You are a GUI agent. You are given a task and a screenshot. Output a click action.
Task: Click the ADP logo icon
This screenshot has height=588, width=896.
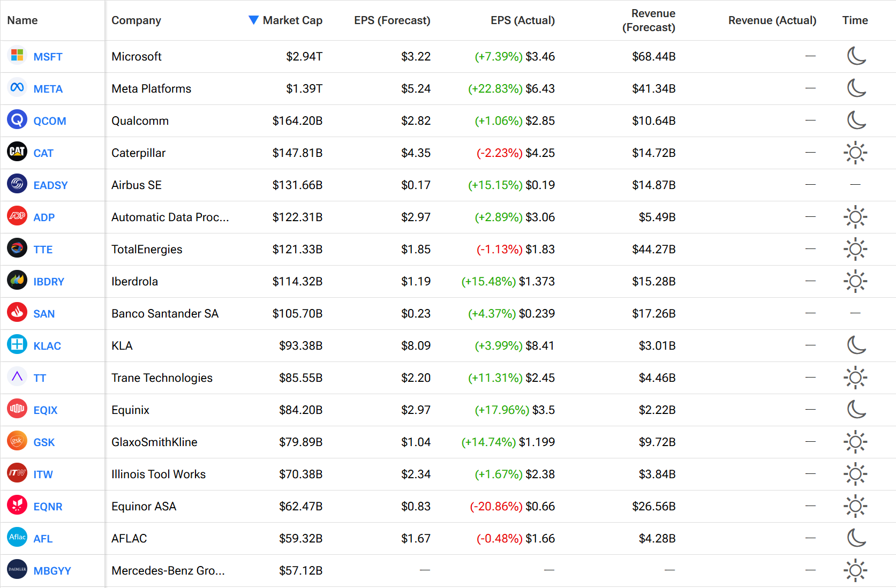tap(17, 216)
